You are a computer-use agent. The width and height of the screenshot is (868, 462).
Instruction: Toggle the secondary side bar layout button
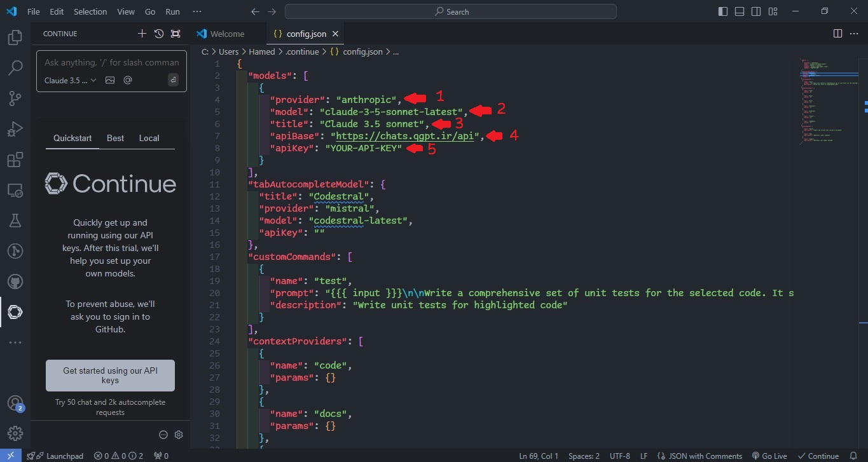[x=756, y=11]
